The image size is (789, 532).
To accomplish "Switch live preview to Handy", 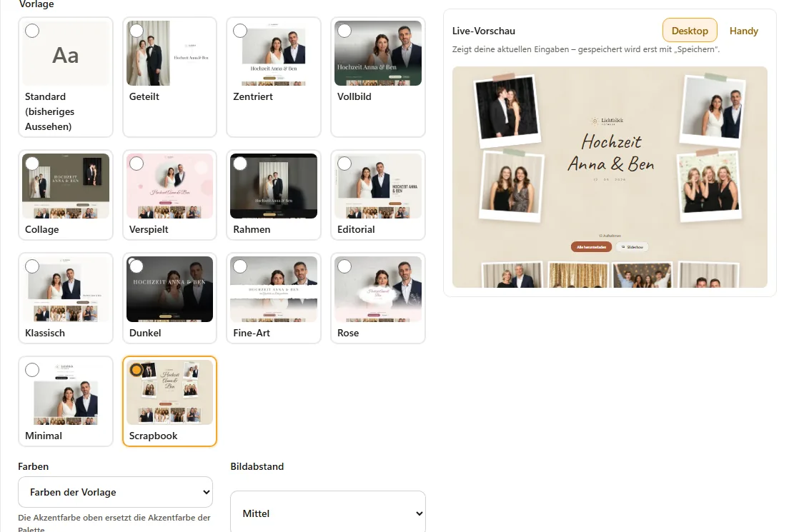I will tap(744, 31).
